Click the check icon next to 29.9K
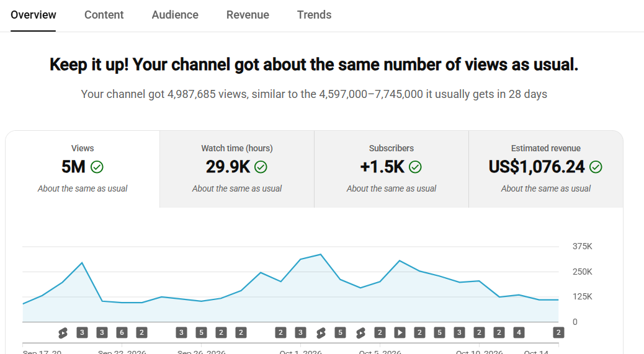Screen dimensions: 644x354 261,167
